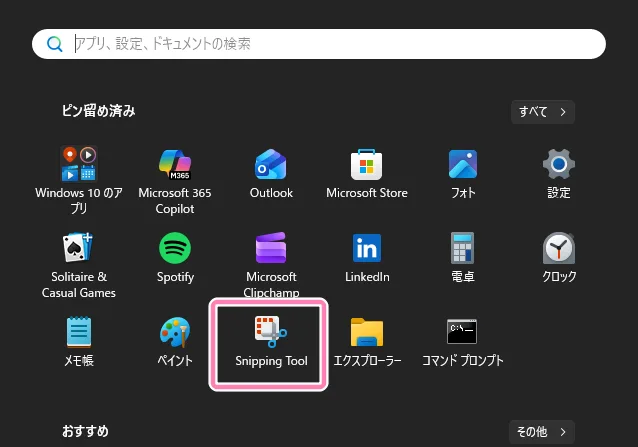The width and height of the screenshot is (638, 447).
Task: Open the Snipping Tool app
Action: point(271,332)
